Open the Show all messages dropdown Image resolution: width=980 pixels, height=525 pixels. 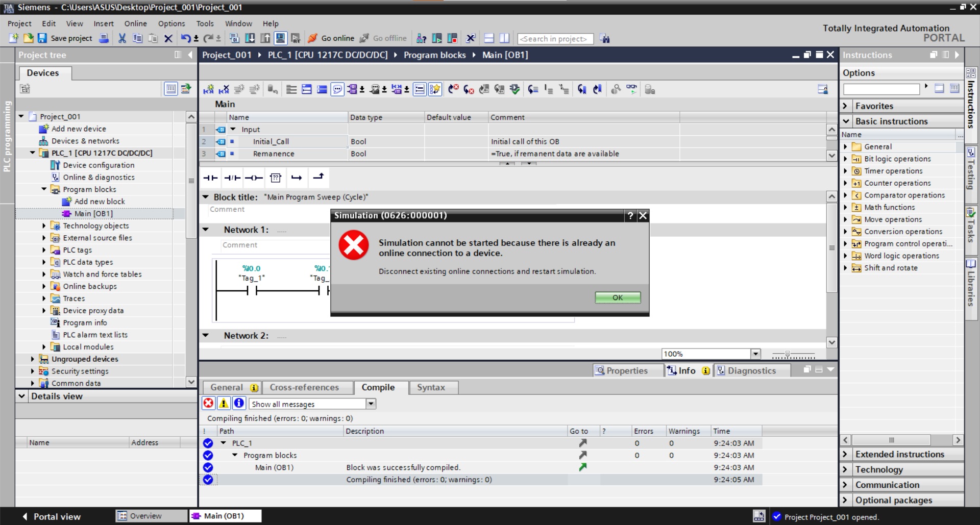point(371,404)
